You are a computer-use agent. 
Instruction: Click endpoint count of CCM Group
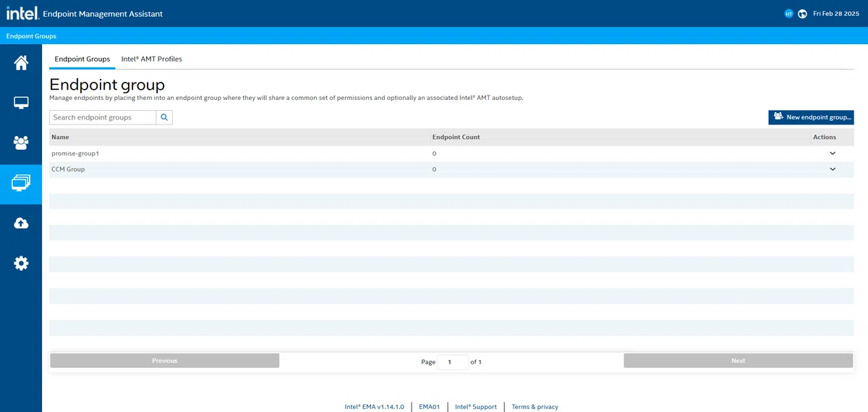pos(434,169)
